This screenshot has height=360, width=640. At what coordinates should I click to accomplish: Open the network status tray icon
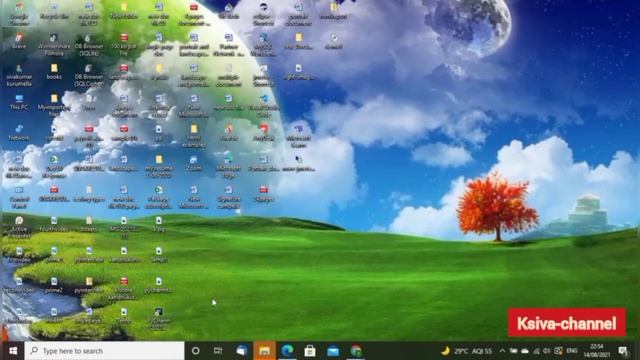click(536, 351)
